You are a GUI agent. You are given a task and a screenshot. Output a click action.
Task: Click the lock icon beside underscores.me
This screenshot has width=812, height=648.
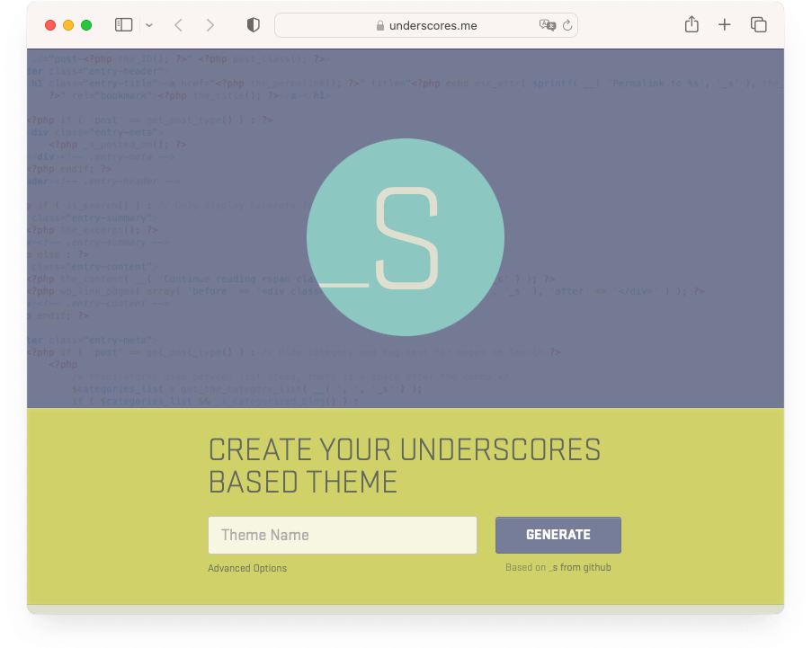[x=380, y=26]
